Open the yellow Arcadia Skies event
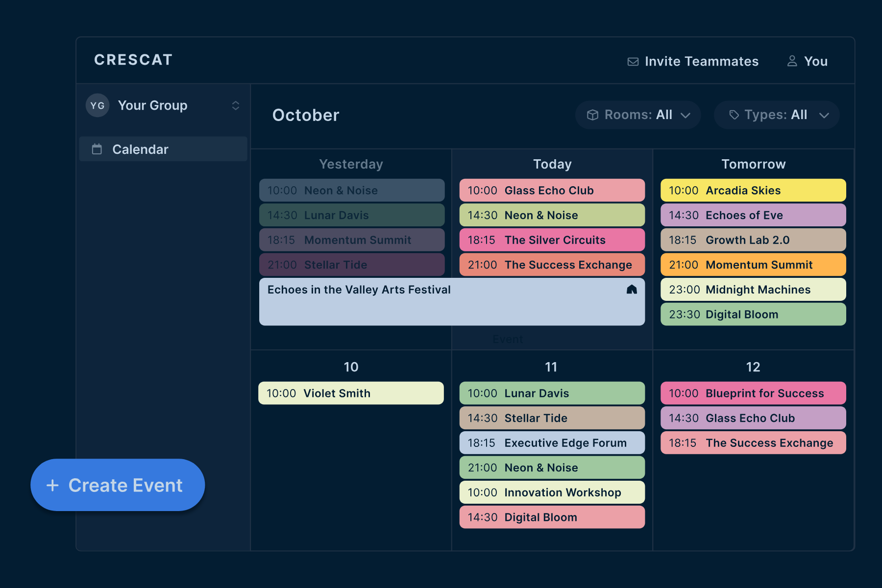This screenshot has height=588, width=882. [753, 190]
